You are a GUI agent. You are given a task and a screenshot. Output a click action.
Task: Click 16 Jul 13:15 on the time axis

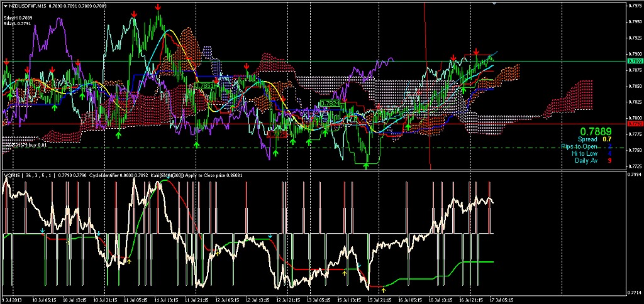pos(441,300)
